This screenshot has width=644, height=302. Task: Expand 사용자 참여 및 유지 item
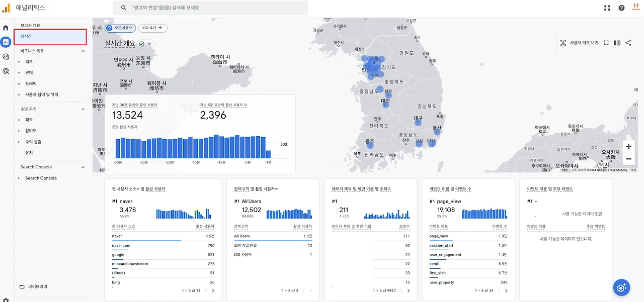(x=20, y=94)
